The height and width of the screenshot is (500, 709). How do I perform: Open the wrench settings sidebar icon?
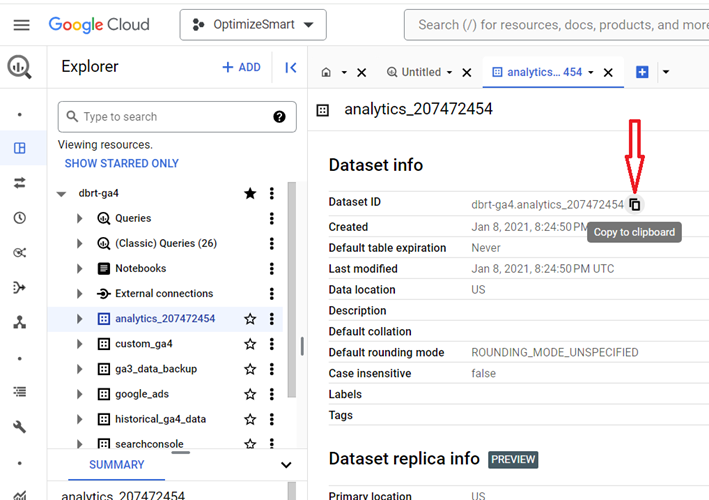19,427
